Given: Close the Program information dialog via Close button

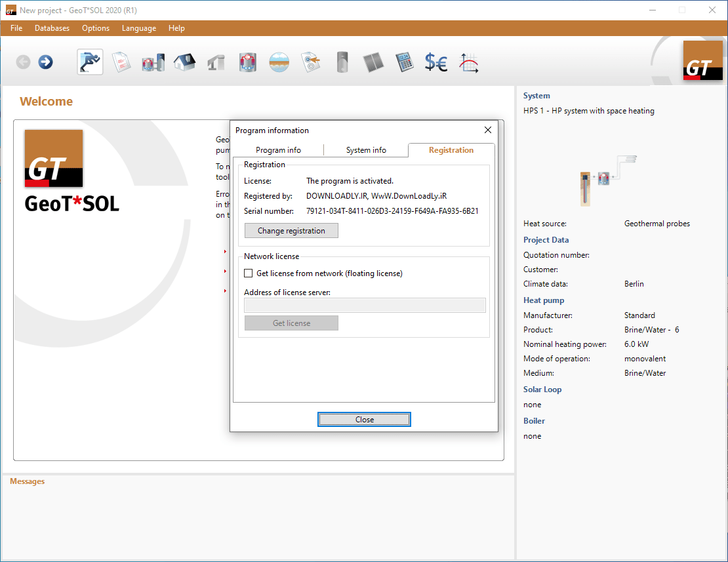Looking at the screenshot, I should 364,419.
